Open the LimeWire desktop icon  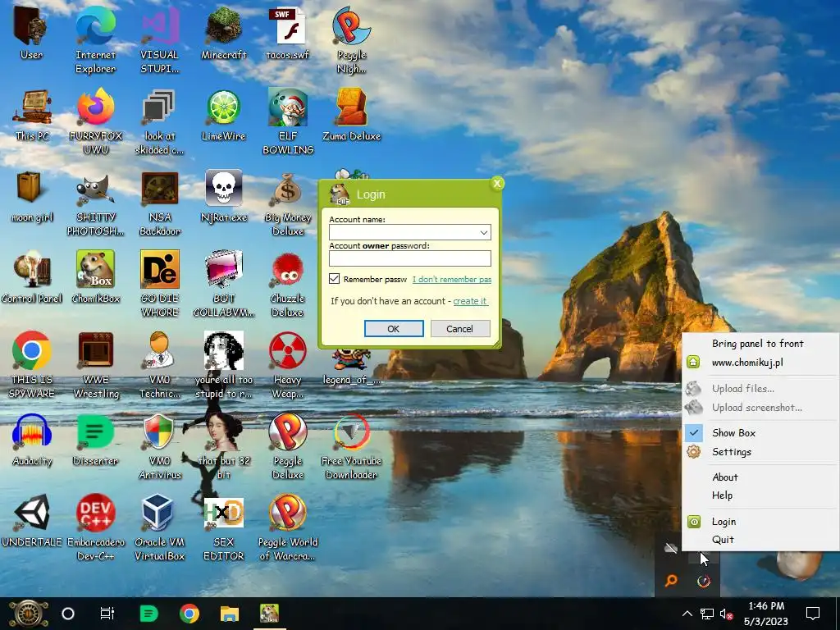coord(223,107)
